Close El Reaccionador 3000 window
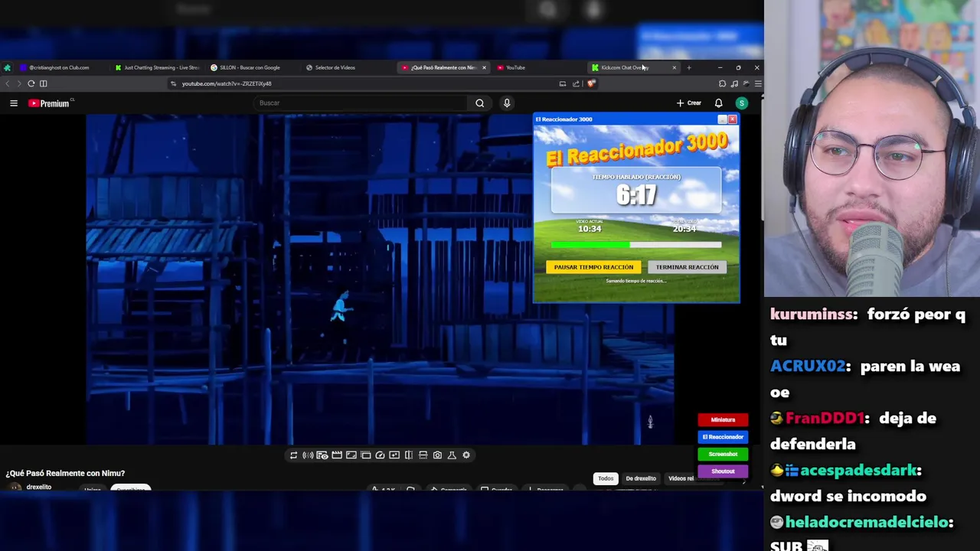The width and height of the screenshot is (980, 551). [732, 119]
